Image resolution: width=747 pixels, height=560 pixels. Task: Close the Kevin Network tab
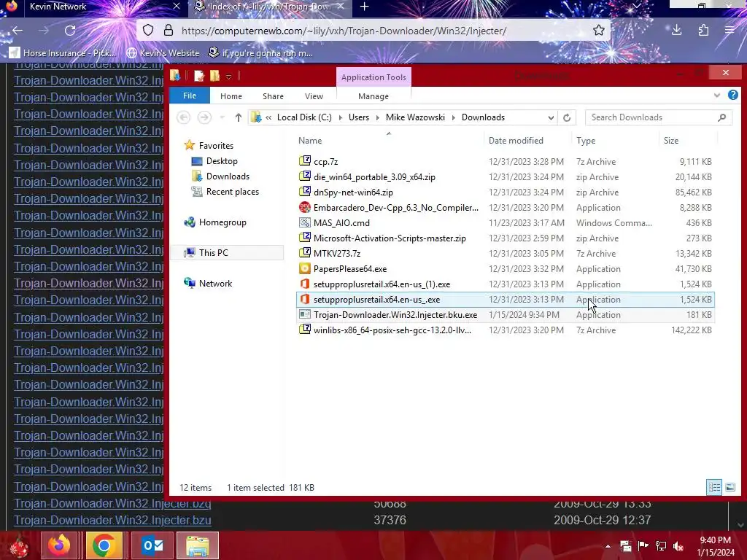click(x=177, y=6)
